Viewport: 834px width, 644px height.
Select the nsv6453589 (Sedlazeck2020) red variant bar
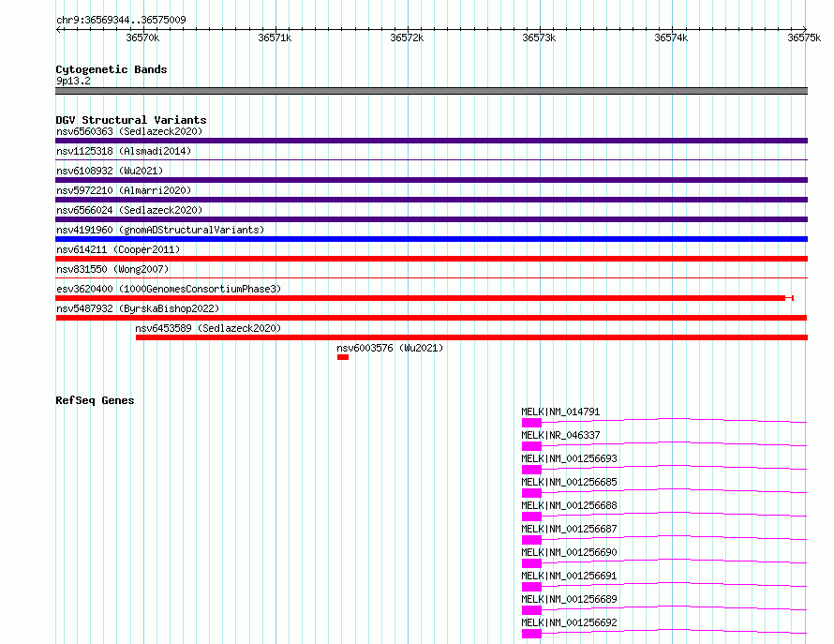(x=471, y=337)
